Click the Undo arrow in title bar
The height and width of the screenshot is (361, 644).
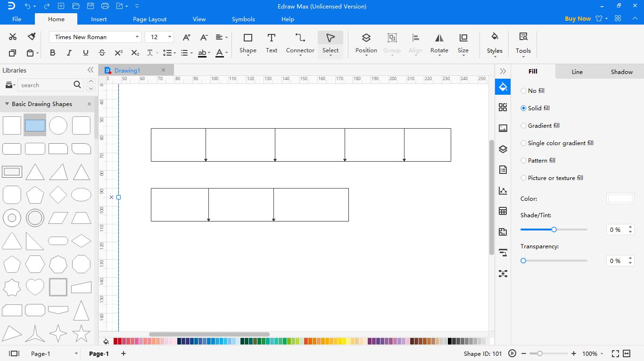pos(27,6)
